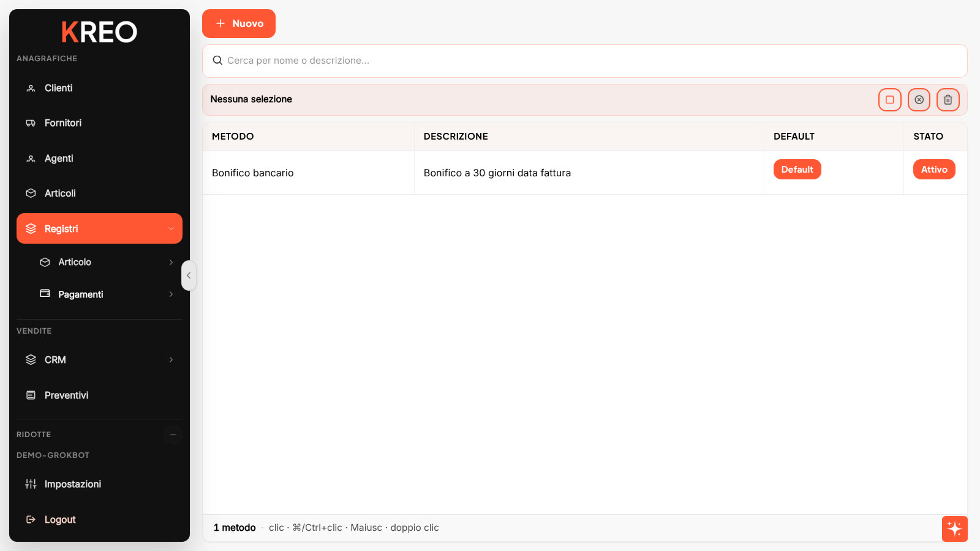Focus the search by name or description field
This screenshot has height=551, width=980.
585,61
